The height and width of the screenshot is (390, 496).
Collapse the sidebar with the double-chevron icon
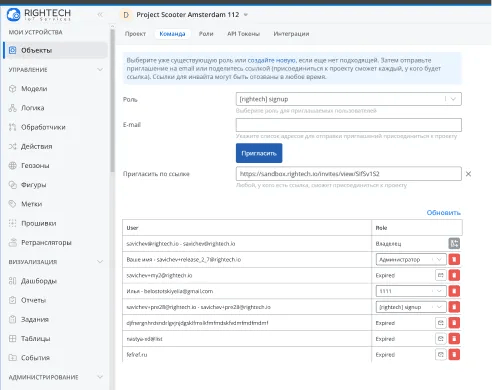(x=100, y=15)
